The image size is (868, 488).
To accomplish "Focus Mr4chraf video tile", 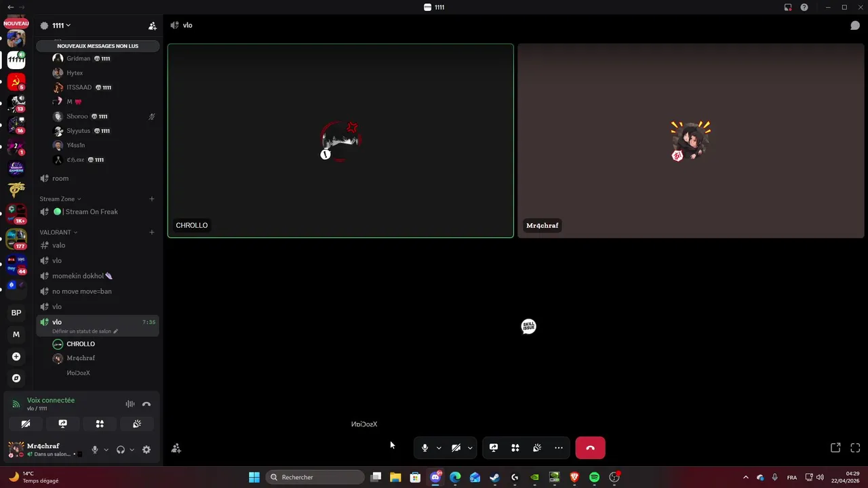I will click(x=691, y=141).
